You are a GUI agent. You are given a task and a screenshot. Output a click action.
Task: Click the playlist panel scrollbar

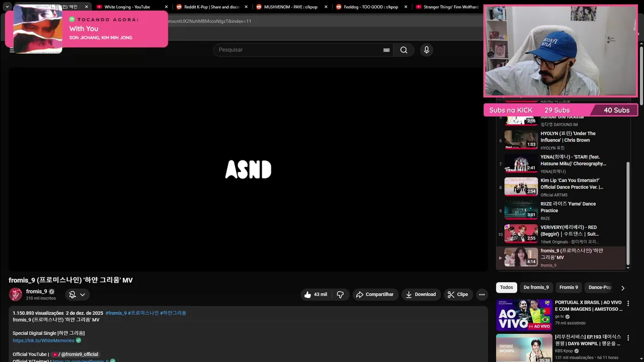(x=627, y=214)
